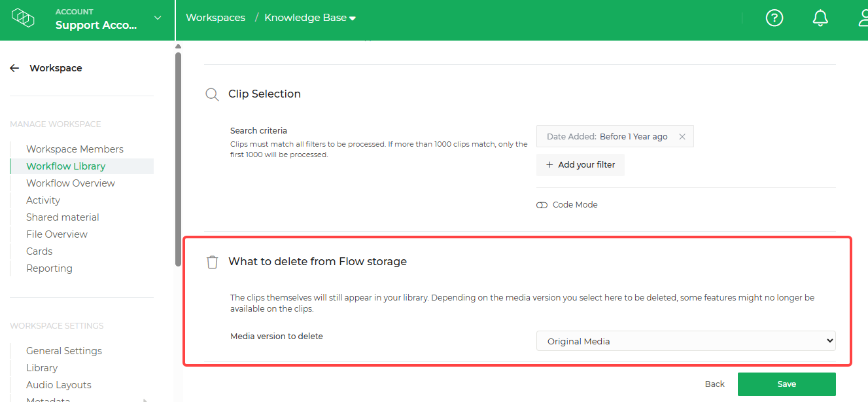
Task: Expand the Support Account dropdown chevron
Action: [158, 18]
